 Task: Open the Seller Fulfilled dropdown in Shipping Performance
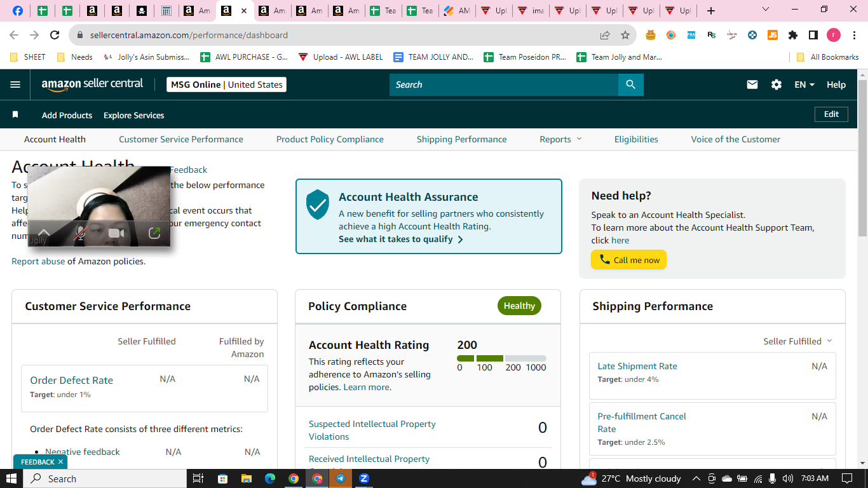coord(797,341)
